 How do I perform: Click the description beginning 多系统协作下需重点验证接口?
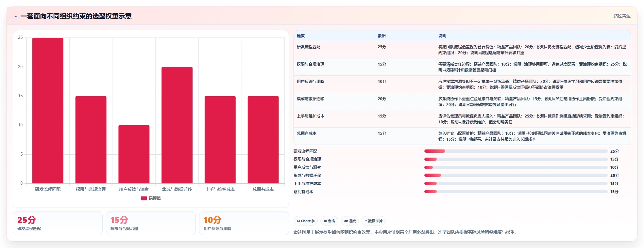tap(530, 102)
